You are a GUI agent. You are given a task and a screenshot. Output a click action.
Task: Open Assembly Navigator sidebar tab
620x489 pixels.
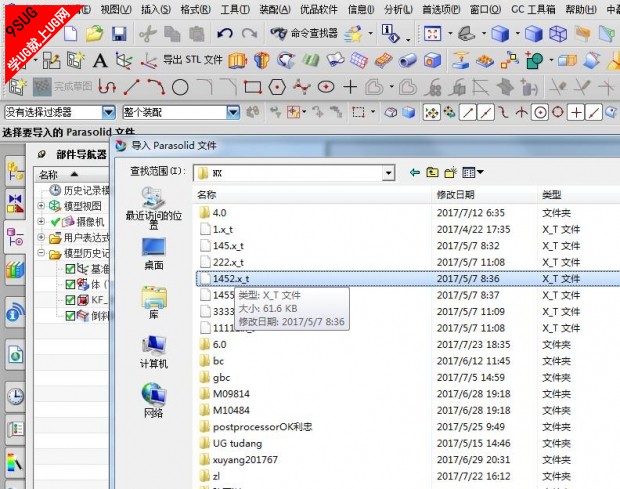(x=15, y=171)
